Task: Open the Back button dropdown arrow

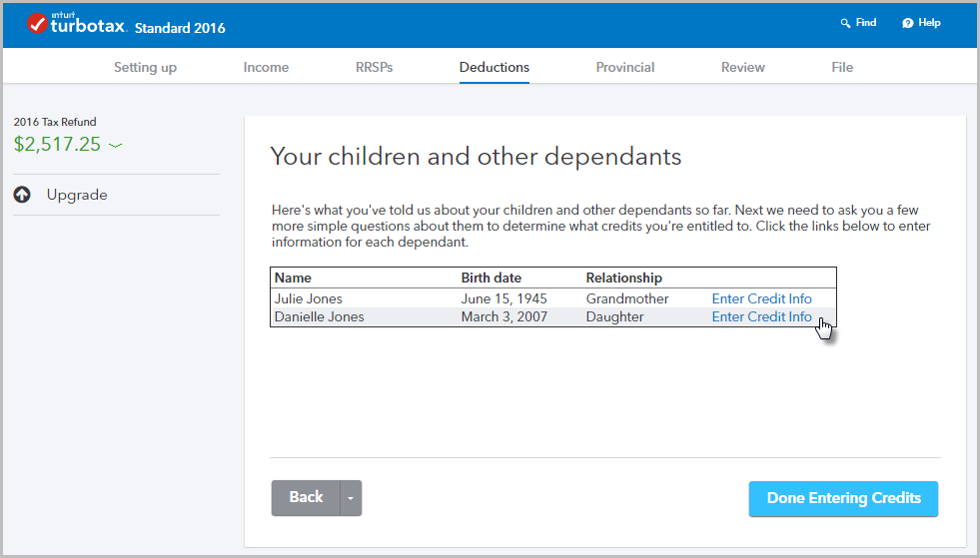Action: [351, 498]
